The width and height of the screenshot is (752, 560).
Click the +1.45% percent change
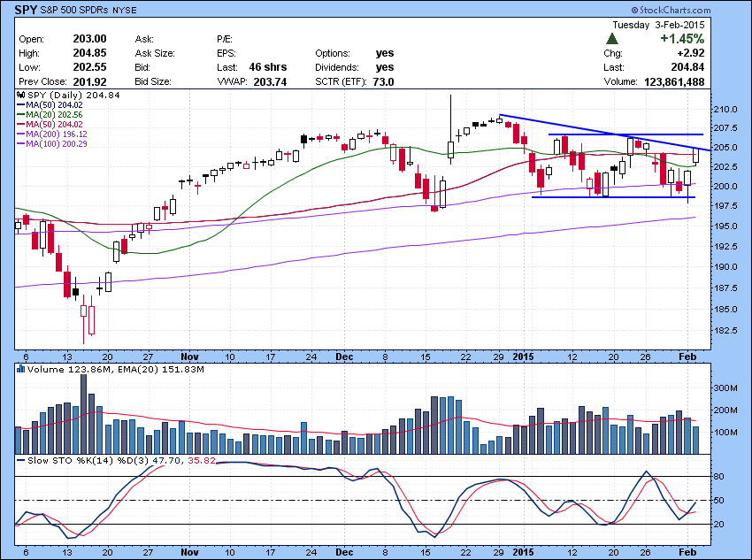pos(682,39)
